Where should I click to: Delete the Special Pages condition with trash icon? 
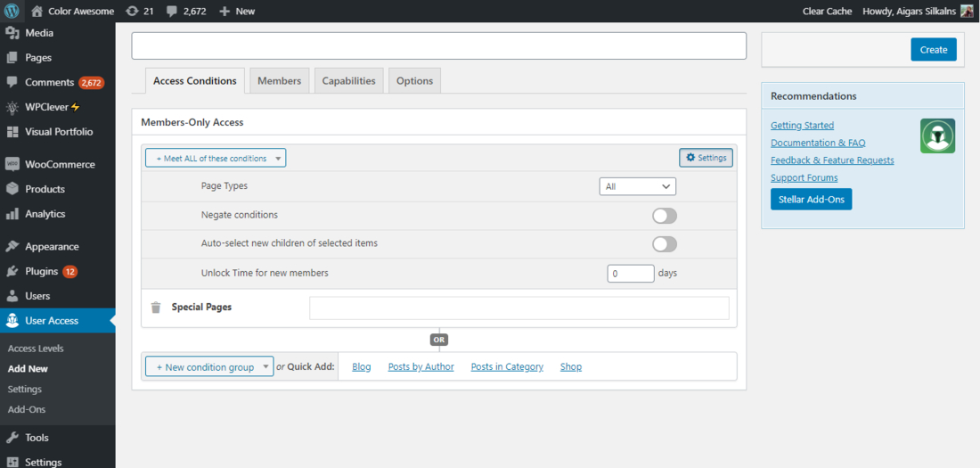click(156, 308)
